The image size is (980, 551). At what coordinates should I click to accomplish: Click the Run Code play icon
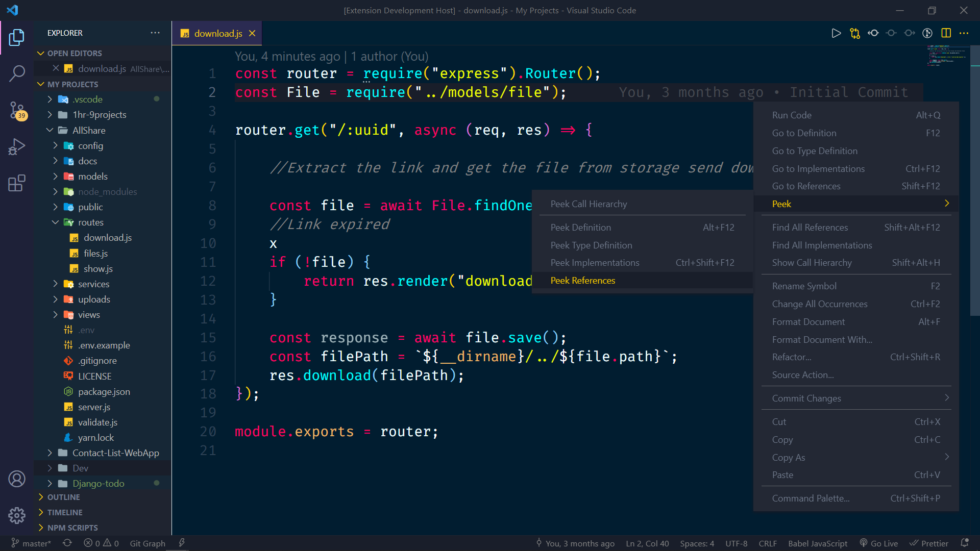[836, 33]
